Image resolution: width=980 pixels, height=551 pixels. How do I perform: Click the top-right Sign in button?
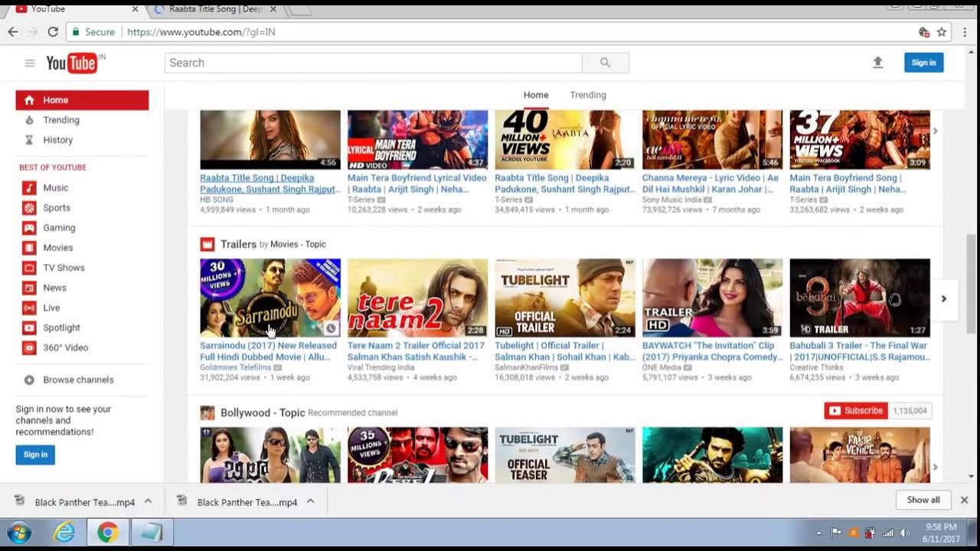(923, 63)
